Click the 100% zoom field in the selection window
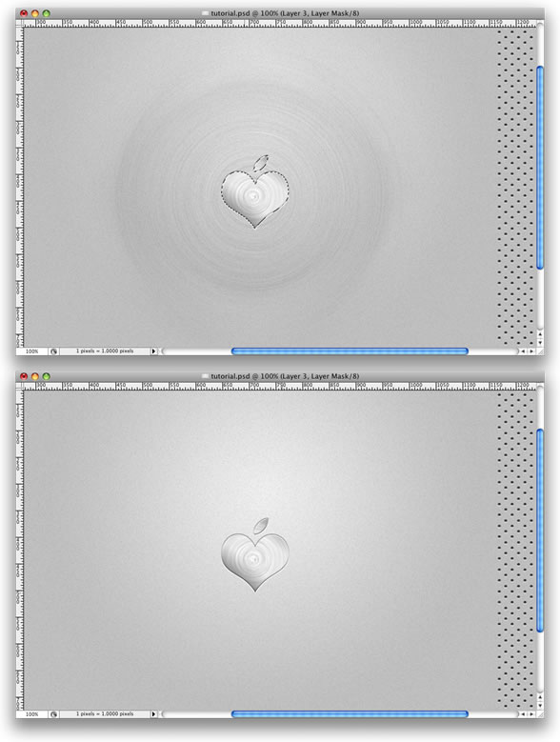 pyautogui.click(x=31, y=351)
